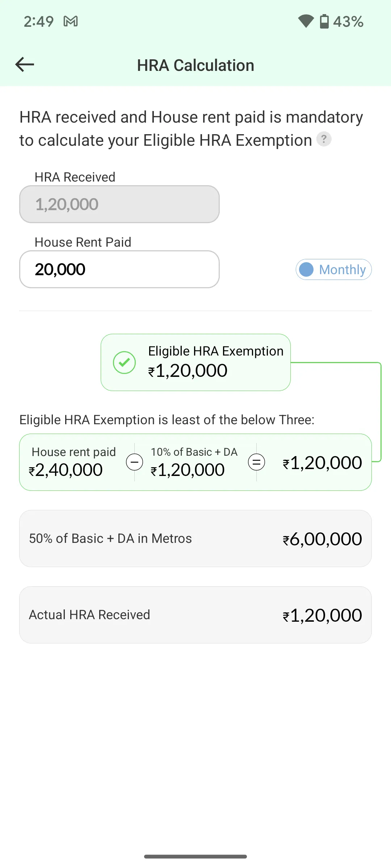Tap the status bar clock
Screen dimensions: 391x868
(x=39, y=21)
